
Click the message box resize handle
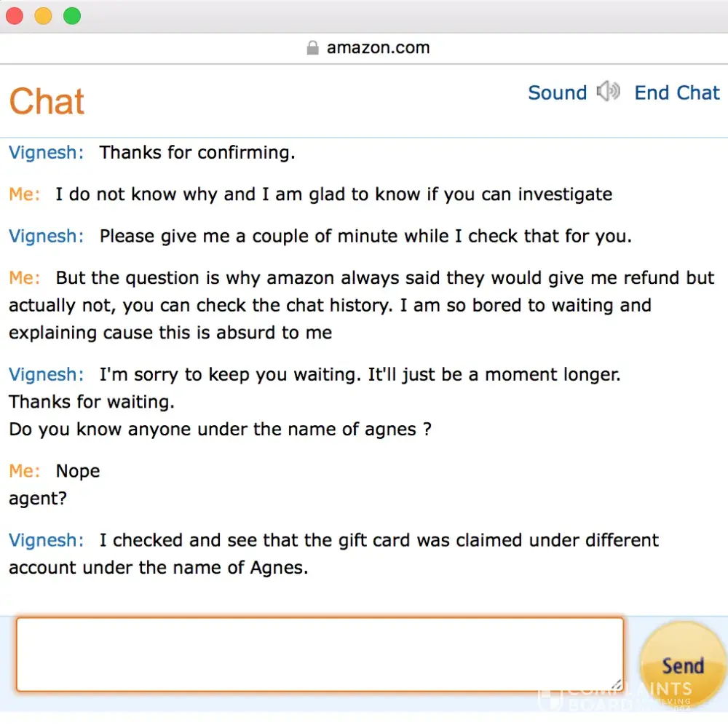[x=617, y=684]
